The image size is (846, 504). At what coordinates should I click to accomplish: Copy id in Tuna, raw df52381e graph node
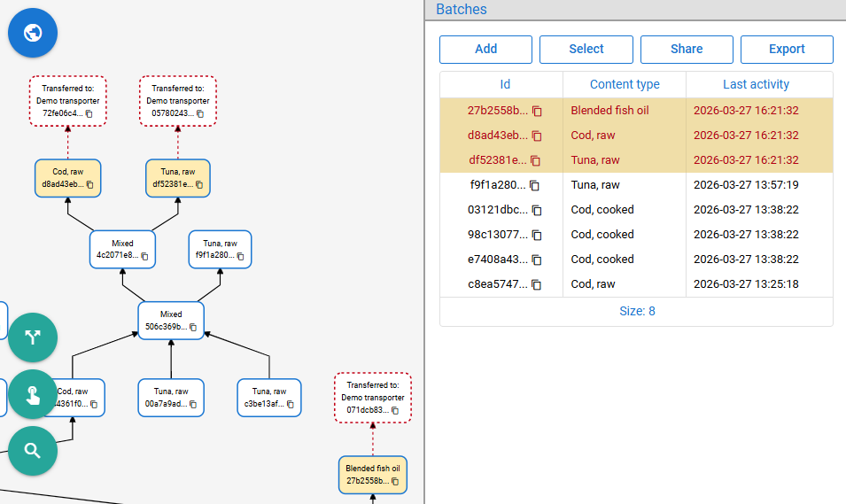199,184
